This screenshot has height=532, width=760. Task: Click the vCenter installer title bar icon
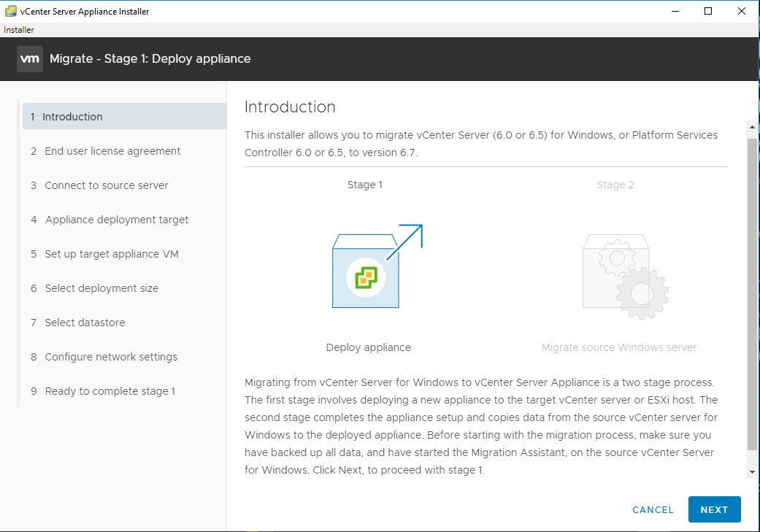point(11,11)
